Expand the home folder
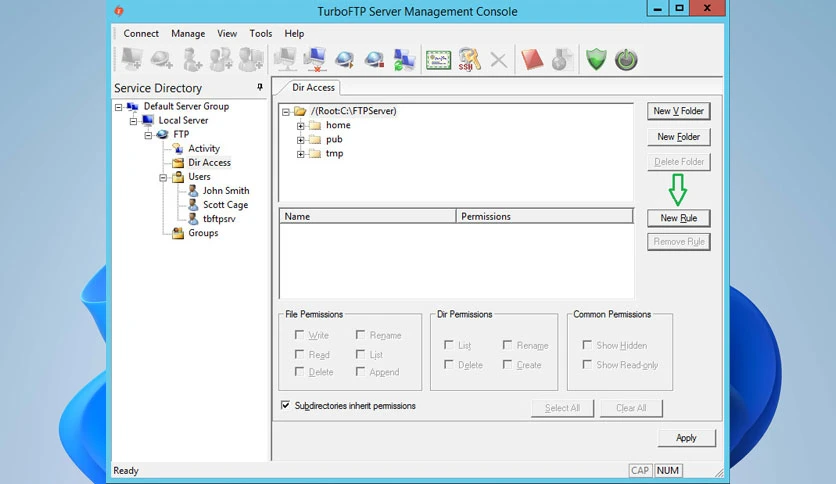The width and height of the screenshot is (836, 484). [x=301, y=126]
